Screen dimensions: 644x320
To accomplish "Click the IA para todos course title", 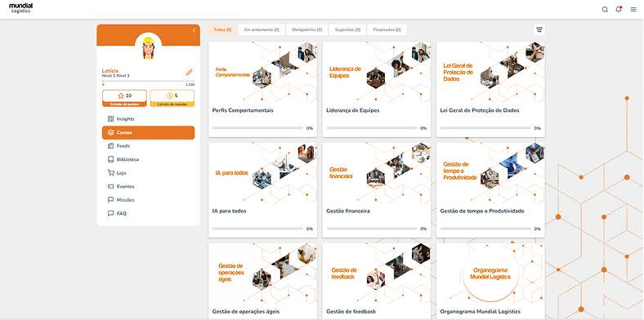I will coord(229,211).
